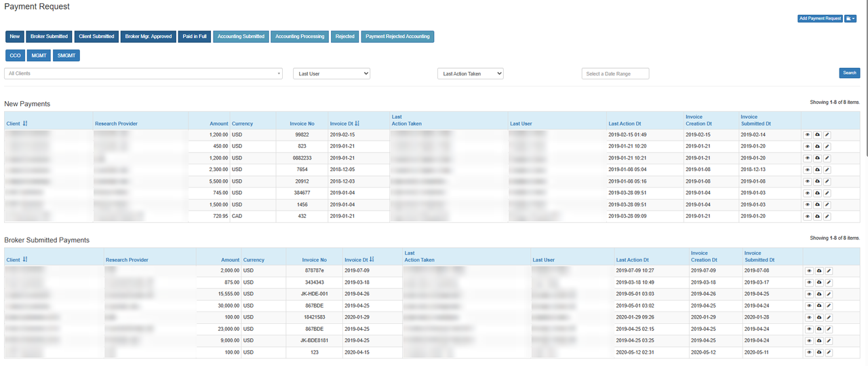868x366 pixels.
Task: View invoice 7654 with eye icon
Action: coord(808,170)
